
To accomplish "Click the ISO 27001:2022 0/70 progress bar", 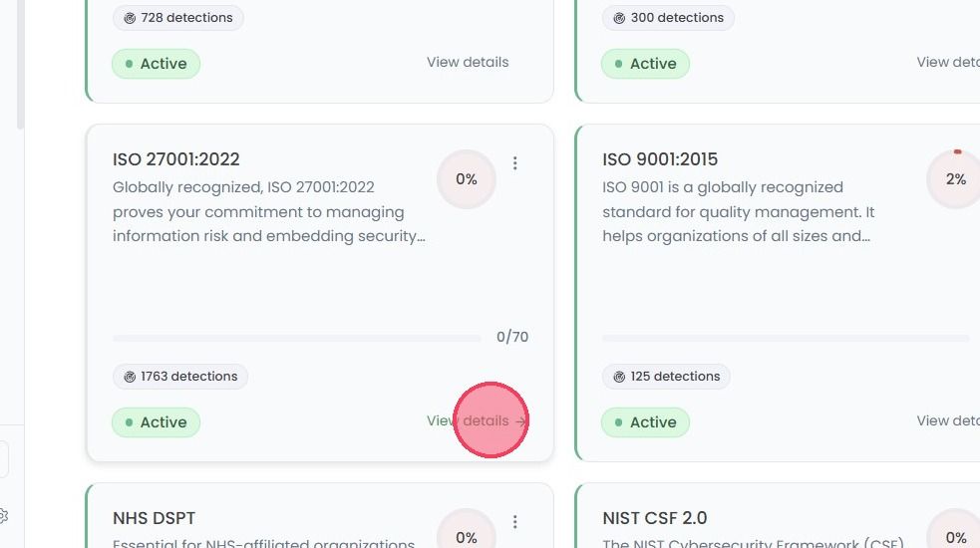I will click(x=297, y=338).
